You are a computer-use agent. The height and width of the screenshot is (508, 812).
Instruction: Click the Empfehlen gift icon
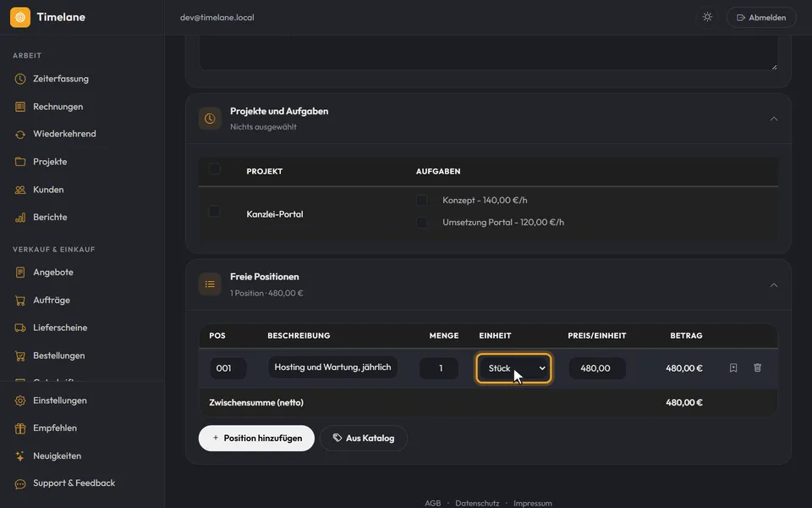click(x=20, y=428)
